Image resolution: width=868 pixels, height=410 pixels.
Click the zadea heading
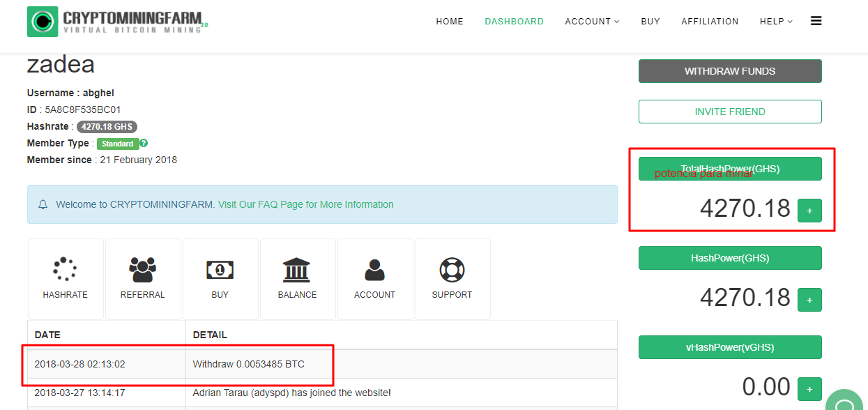(61, 64)
